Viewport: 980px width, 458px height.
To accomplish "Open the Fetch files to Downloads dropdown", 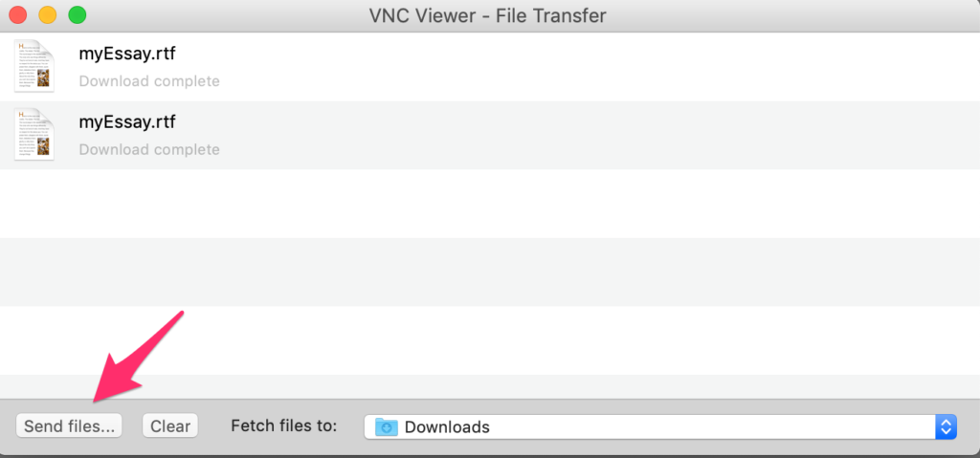I will pos(660,426).
